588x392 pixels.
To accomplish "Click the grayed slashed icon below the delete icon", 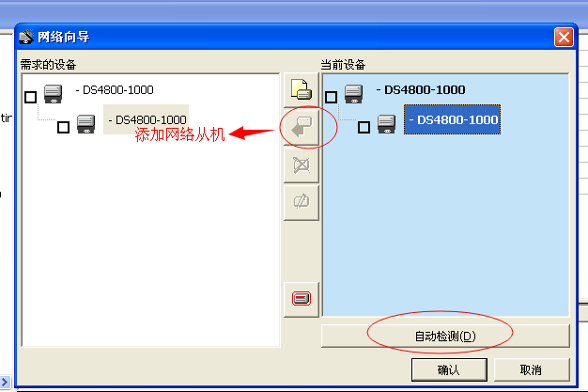I will 302,201.
